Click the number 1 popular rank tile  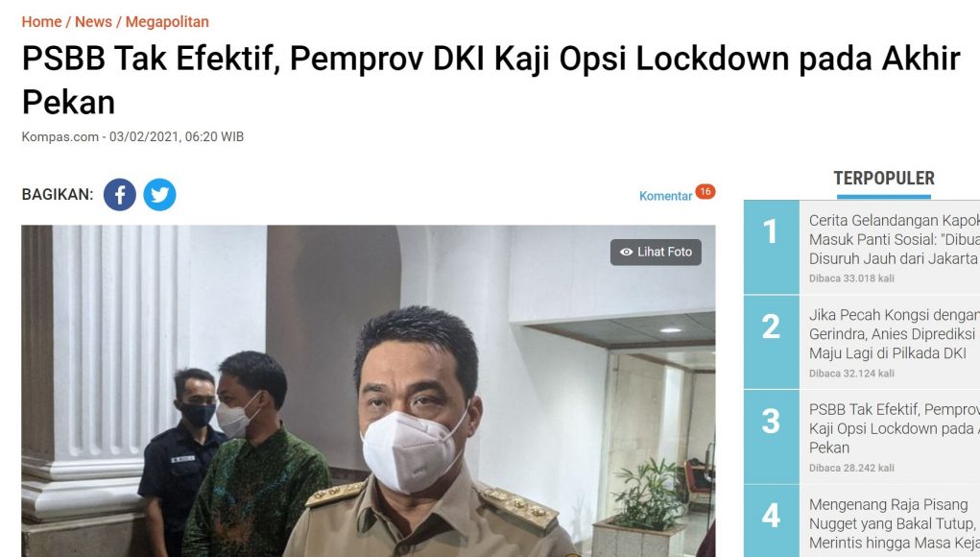click(771, 247)
